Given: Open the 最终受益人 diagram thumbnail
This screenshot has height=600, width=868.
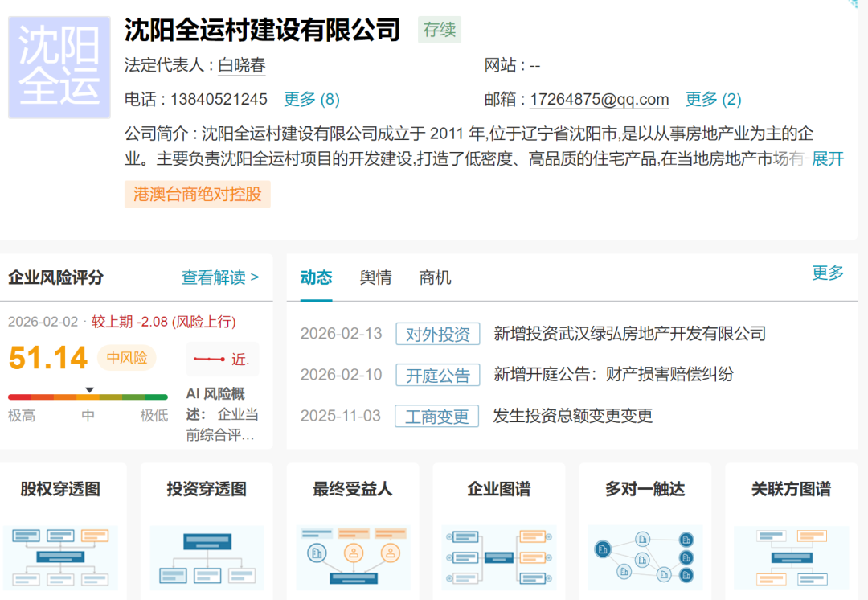Looking at the screenshot, I should click(353, 558).
